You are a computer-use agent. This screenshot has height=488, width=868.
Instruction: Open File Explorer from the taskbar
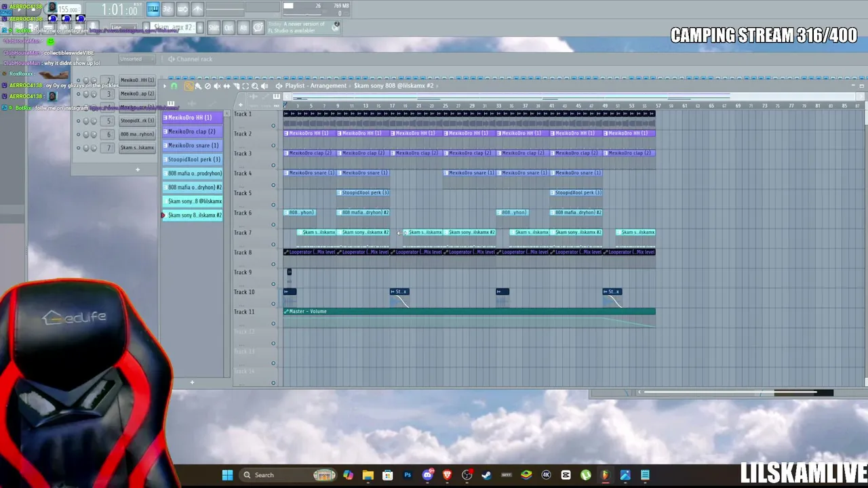pos(368,475)
